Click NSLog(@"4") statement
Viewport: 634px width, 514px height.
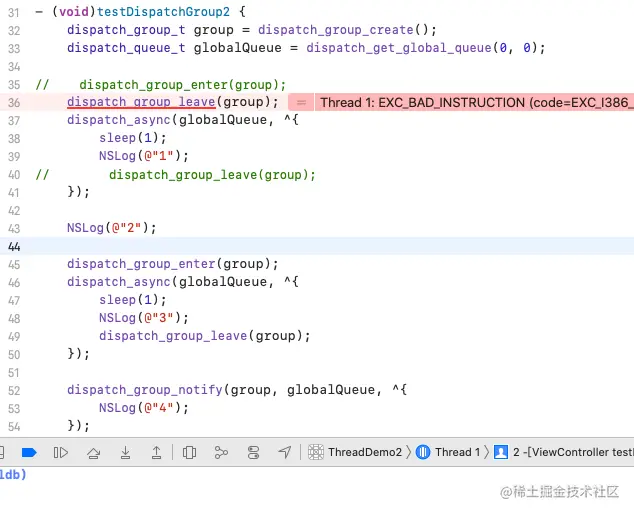pos(144,408)
